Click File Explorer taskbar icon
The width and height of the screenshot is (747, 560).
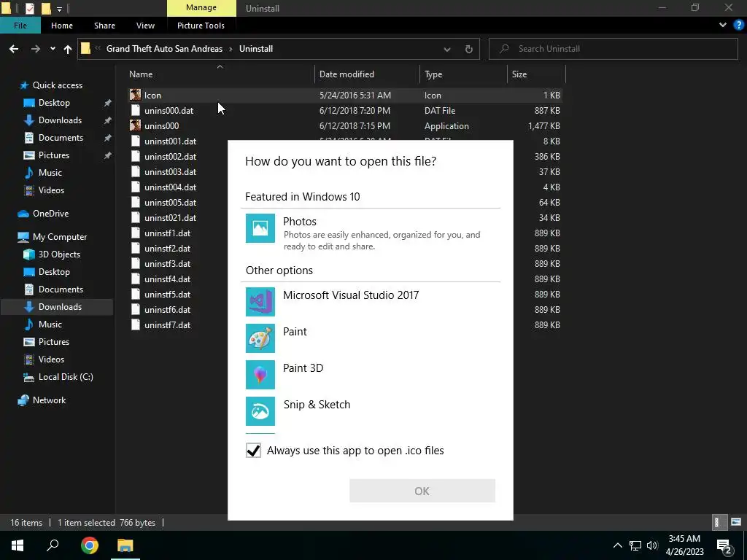pos(125,545)
